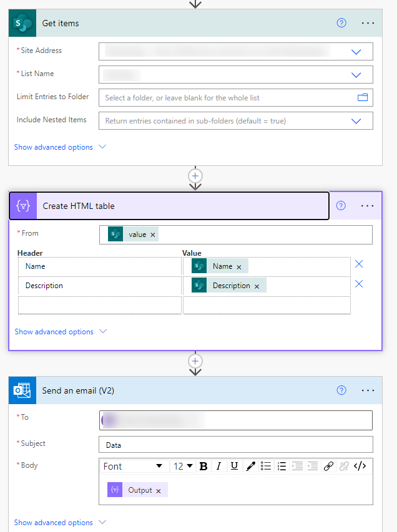This screenshot has width=397, height=532.
Task: Delete the Name row
Action: (x=359, y=264)
